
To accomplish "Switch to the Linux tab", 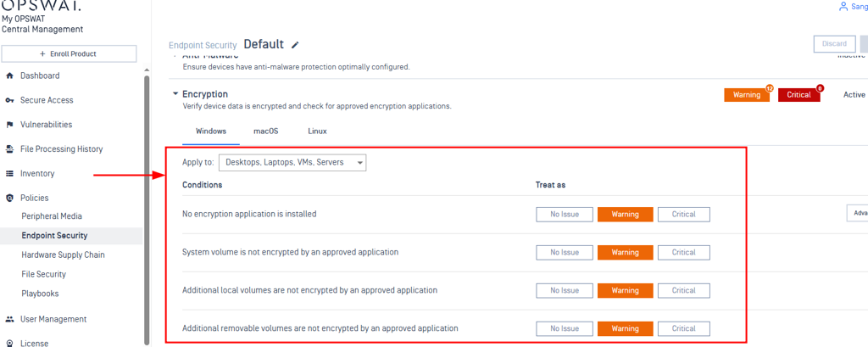I will click(x=317, y=132).
